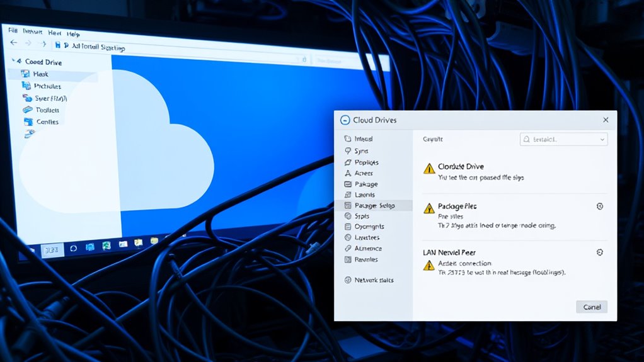Open the dropdown in the dialog header
Screen dimensions: 644x362
(563, 139)
